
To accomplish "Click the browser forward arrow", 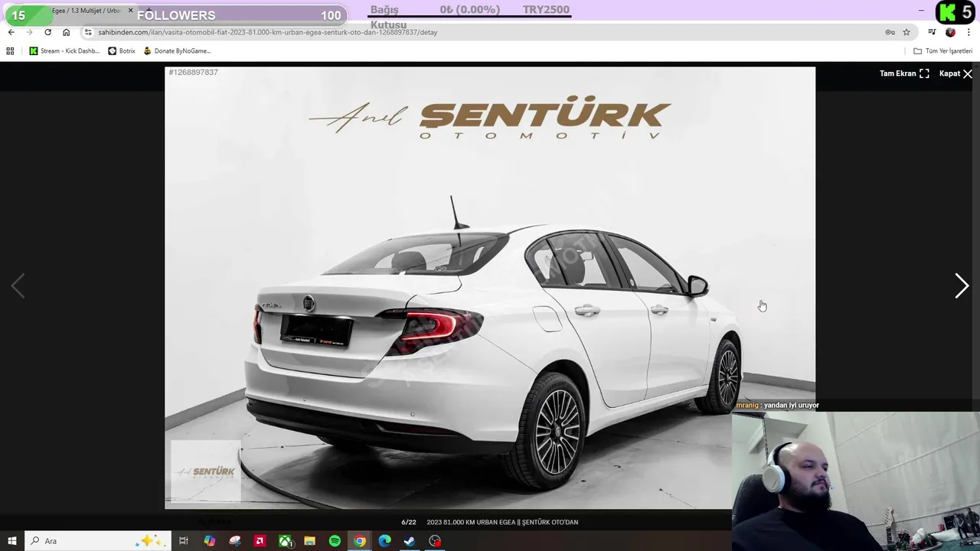I will click(29, 32).
